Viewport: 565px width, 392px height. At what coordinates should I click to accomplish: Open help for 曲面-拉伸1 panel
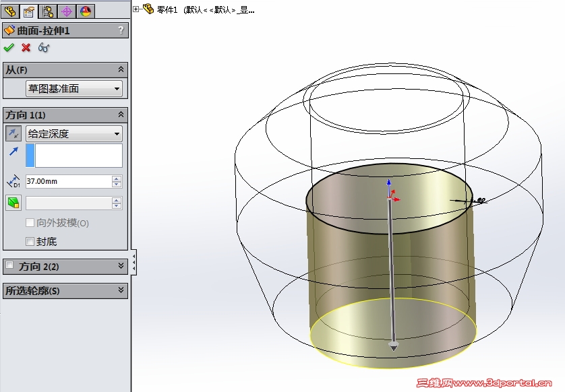click(x=121, y=30)
